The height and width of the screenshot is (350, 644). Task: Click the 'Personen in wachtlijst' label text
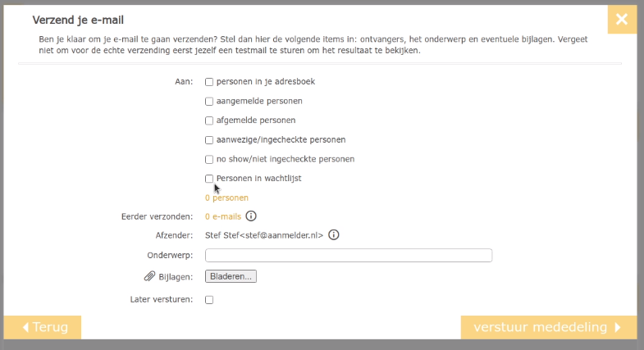(258, 178)
